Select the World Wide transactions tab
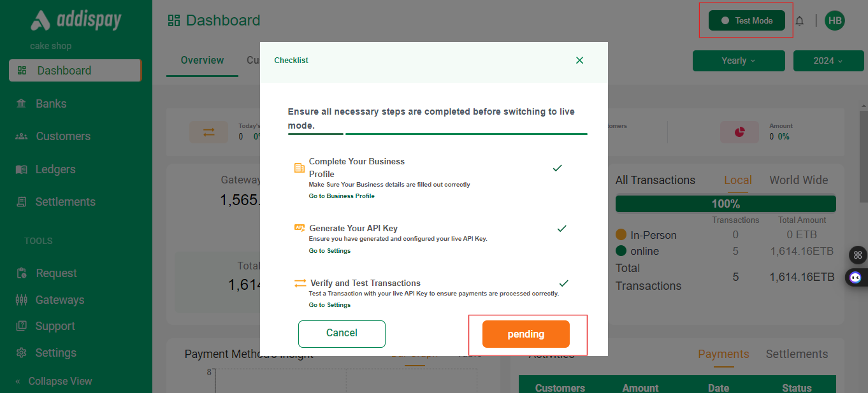The height and width of the screenshot is (393, 868). (x=799, y=180)
